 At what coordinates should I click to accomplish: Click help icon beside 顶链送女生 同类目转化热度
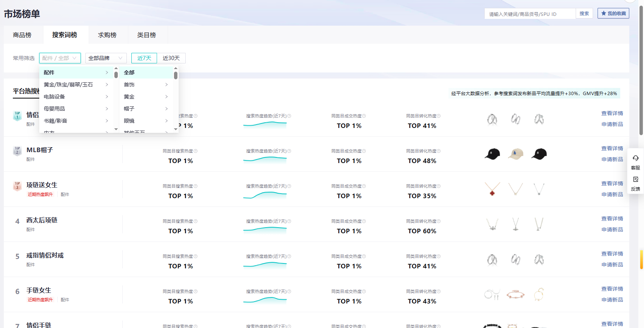[439, 186]
